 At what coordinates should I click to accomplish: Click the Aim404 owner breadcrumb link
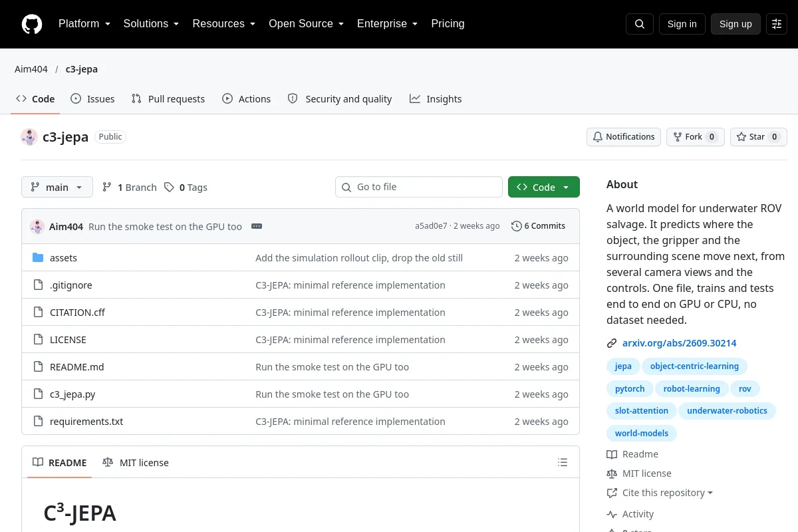(x=31, y=69)
